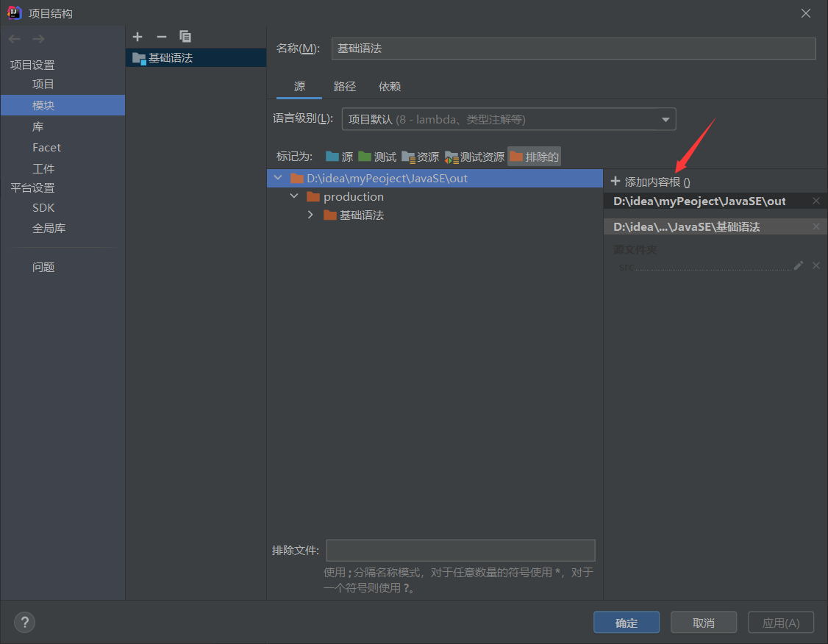Image resolution: width=828 pixels, height=644 pixels.
Task: Remove content root D:\idea\...\JavaSE\基础语法
Action: (815, 226)
